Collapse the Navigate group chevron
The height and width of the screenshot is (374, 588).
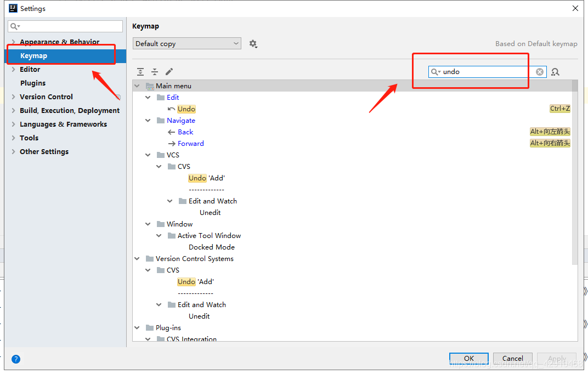148,120
